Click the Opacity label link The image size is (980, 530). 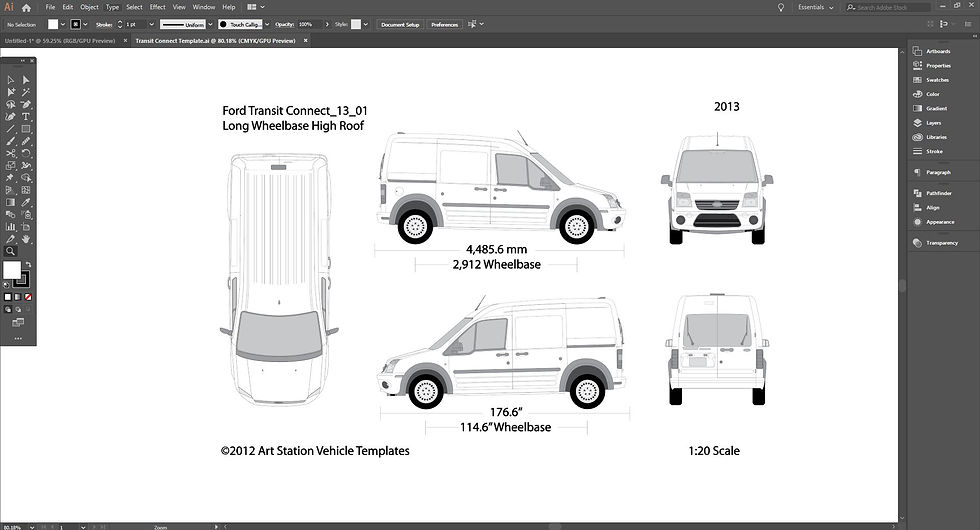click(x=284, y=24)
